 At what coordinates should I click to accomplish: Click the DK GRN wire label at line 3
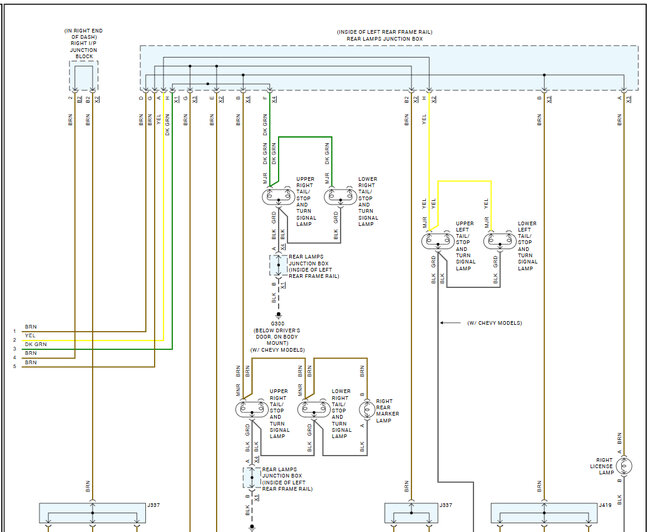[36, 344]
